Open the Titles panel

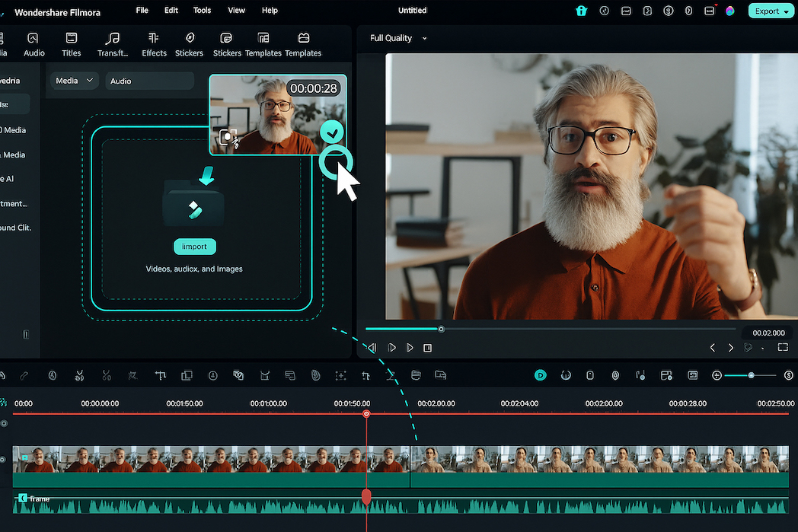point(71,43)
